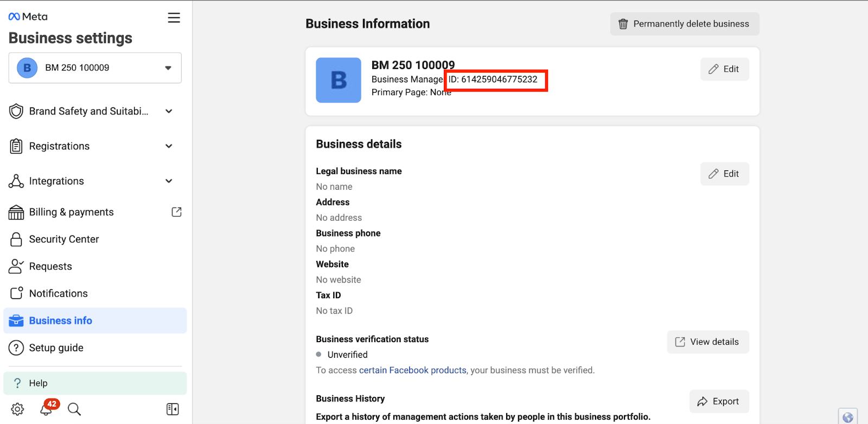The width and height of the screenshot is (868, 424).
Task: Toggle the sidebar panel layout icon
Action: (173, 409)
